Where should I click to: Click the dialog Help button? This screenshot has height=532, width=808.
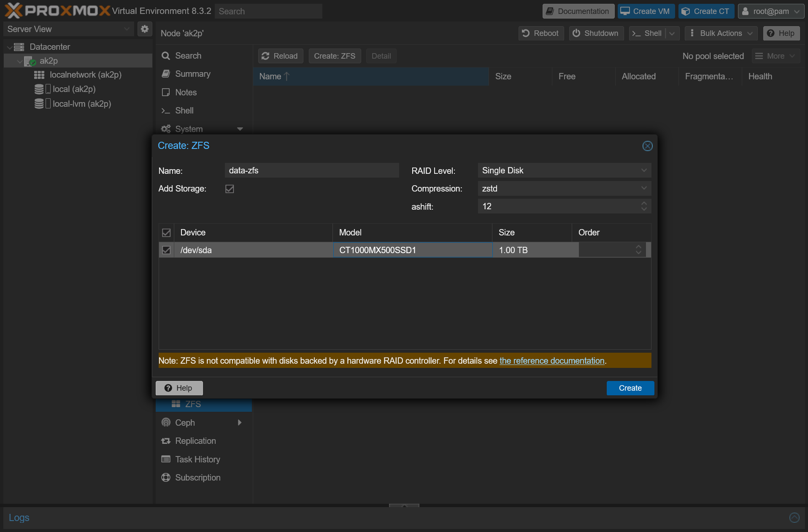179,388
